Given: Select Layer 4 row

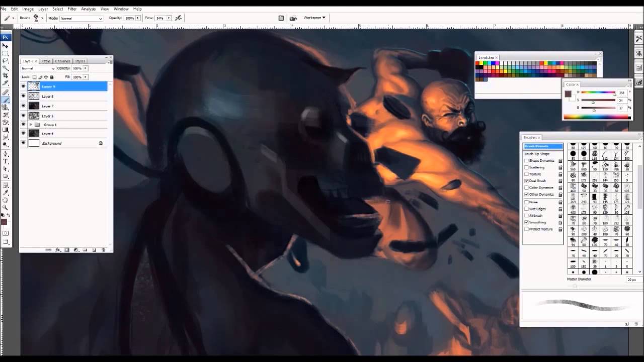Looking at the screenshot, I should [x=64, y=133].
